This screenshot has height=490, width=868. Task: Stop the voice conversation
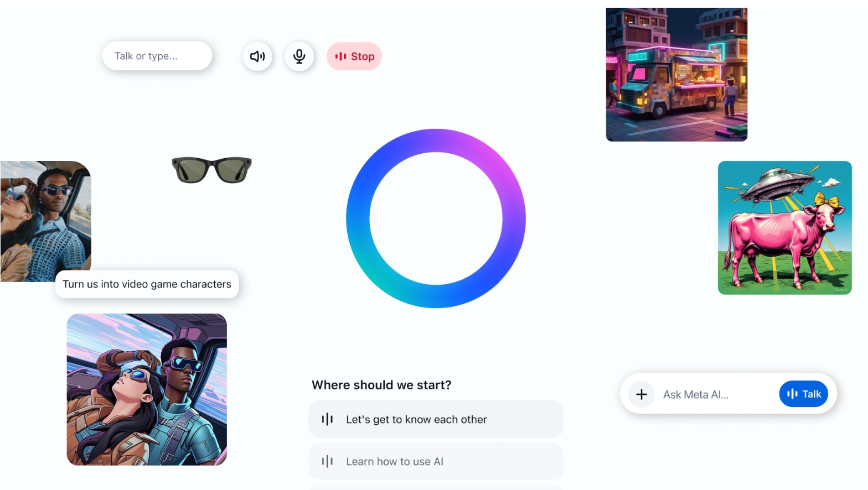point(354,56)
